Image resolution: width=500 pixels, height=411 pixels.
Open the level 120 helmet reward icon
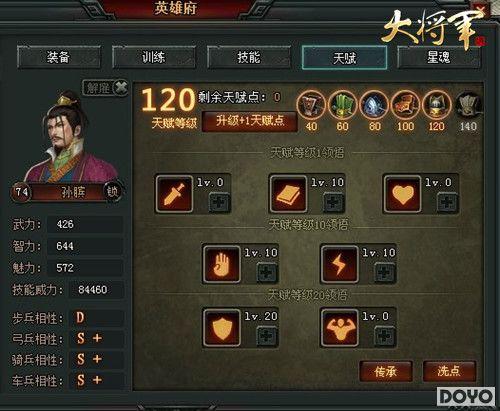(436, 105)
